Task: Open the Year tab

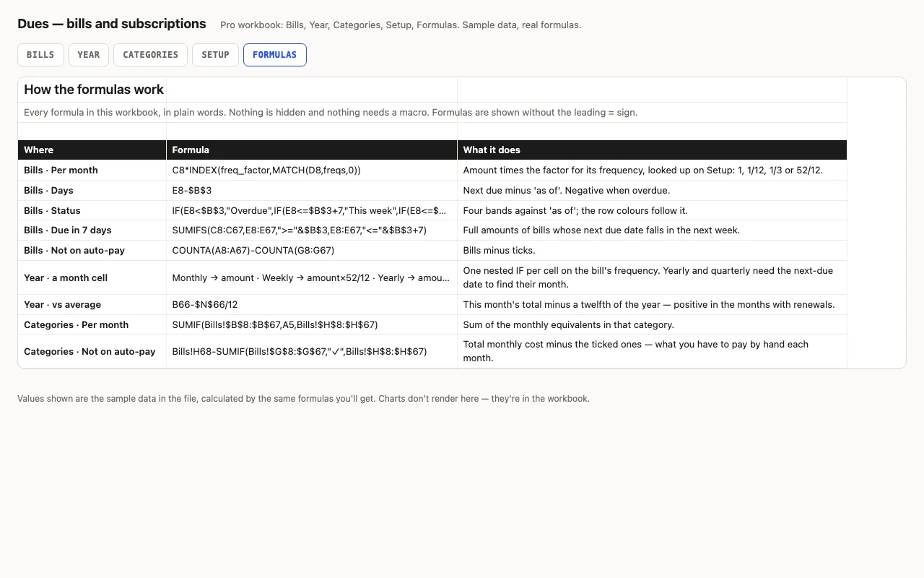Action: click(x=89, y=55)
